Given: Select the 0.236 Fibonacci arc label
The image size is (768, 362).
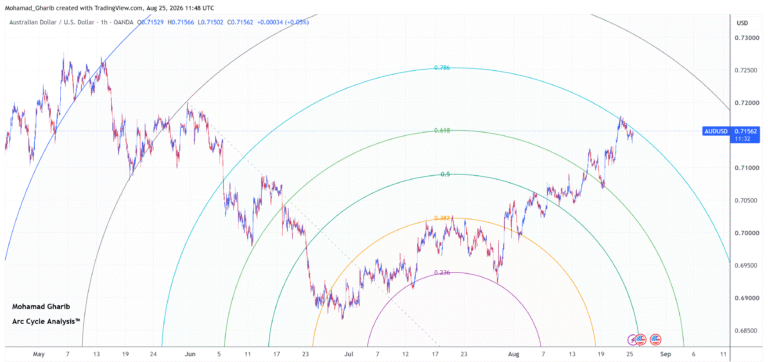Looking at the screenshot, I should (442, 273).
